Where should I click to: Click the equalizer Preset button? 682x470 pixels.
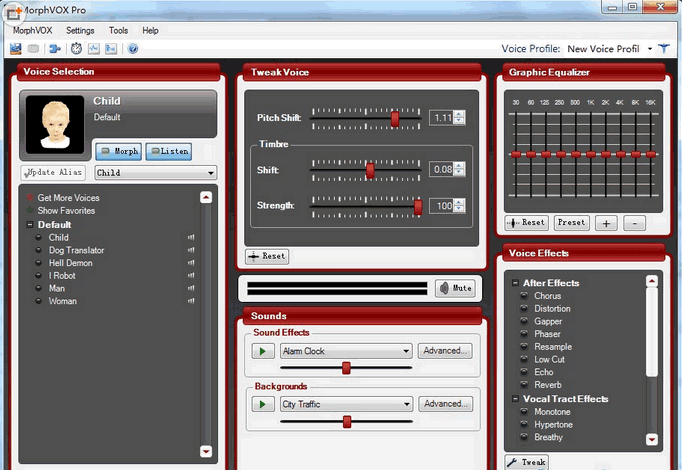pos(572,223)
